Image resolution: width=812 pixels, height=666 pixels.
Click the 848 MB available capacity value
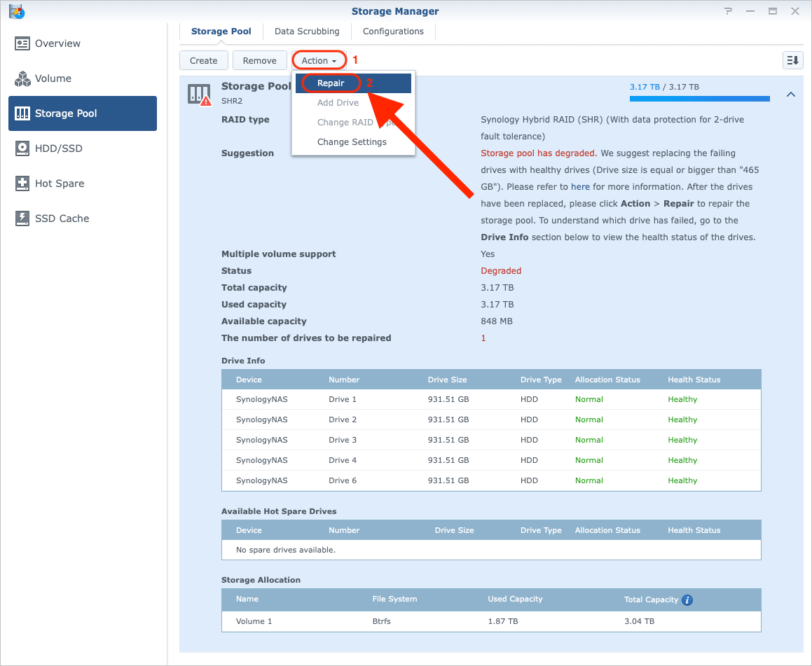496,321
